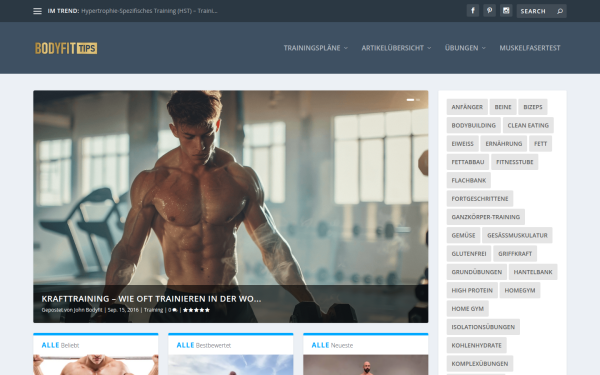600x375 pixels.
Task: Select the Fitnesstube tag
Action: (515, 162)
